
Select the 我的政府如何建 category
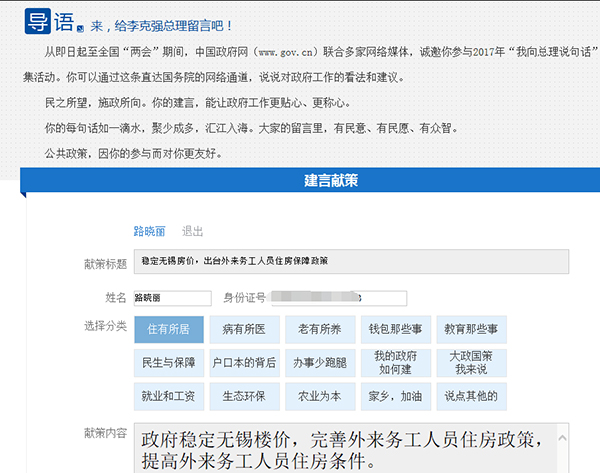click(395, 362)
